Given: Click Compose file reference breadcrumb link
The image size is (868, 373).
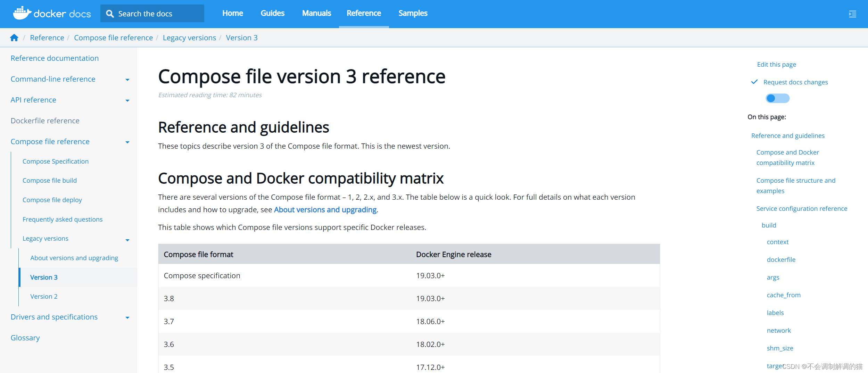Looking at the screenshot, I should tap(113, 38).
